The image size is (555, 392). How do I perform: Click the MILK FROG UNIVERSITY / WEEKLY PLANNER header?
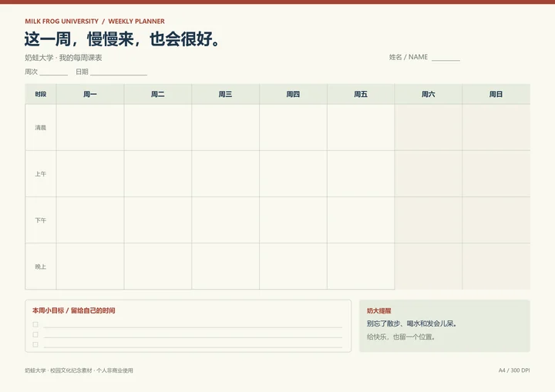(95, 22)
